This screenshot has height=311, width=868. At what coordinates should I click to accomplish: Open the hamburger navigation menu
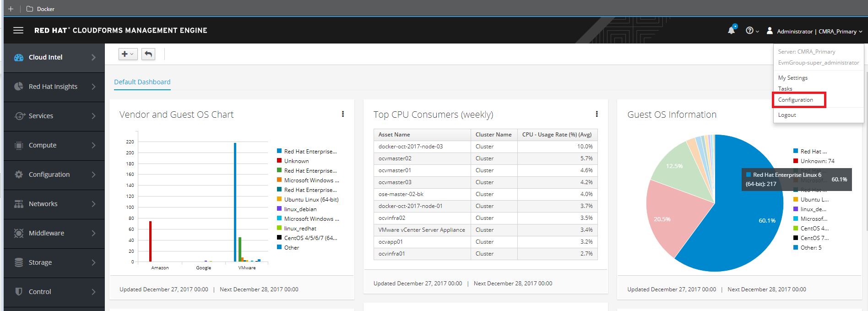point(18,30)
